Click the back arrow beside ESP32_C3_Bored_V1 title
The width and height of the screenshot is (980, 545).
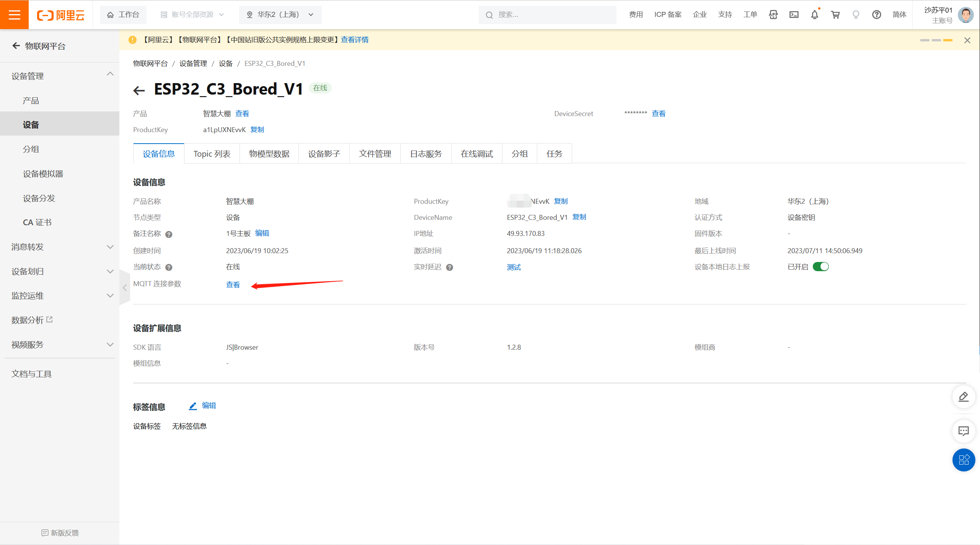[139, 90]
